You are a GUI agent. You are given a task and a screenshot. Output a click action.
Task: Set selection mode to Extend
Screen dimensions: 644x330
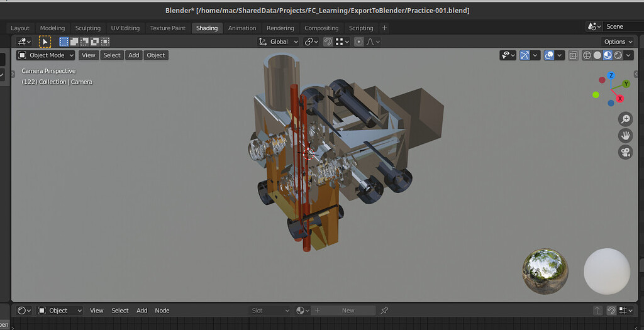point(74,41)
